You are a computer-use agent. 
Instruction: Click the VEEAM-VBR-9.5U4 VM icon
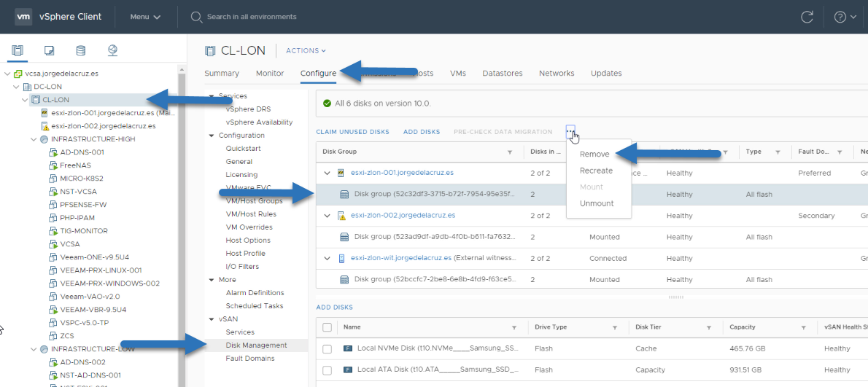[54, 310]
